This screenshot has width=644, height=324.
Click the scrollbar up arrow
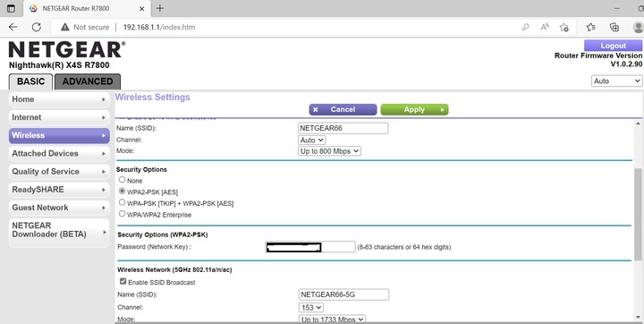tap(638, 124)
